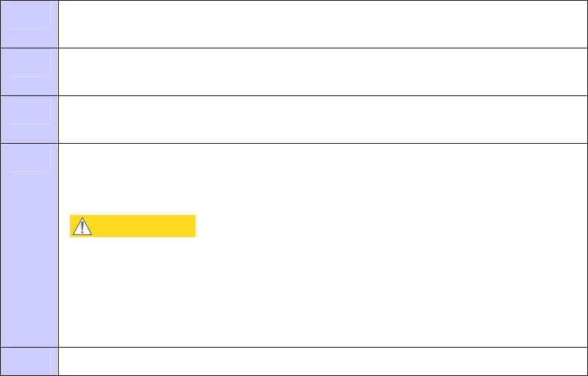588x376 pixels.
Task: Click the third row's empty white content cell
Action: [x=323, y=120]
